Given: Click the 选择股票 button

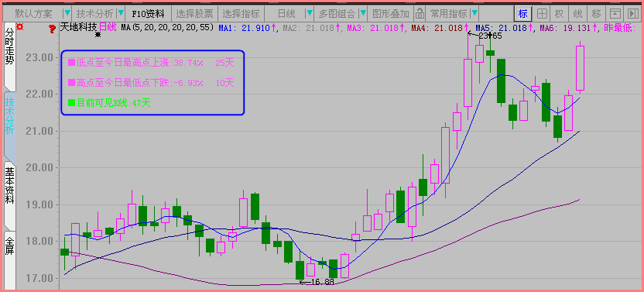Looking at the screenshot, I should (x=195, y=14).
